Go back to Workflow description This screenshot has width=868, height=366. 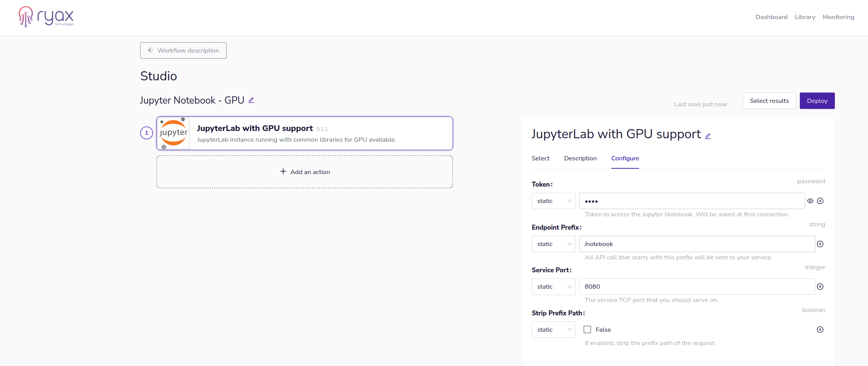(x=183, y=51)
